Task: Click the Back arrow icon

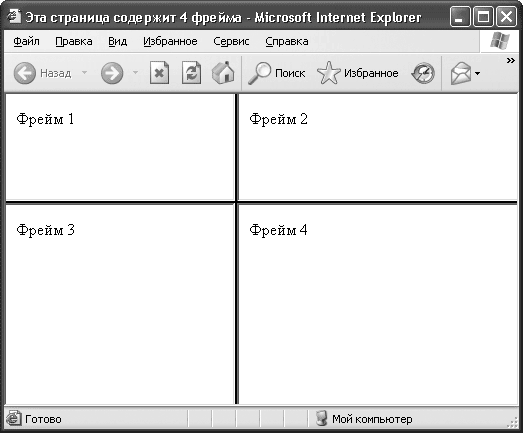Action: [x=25, y=73]
